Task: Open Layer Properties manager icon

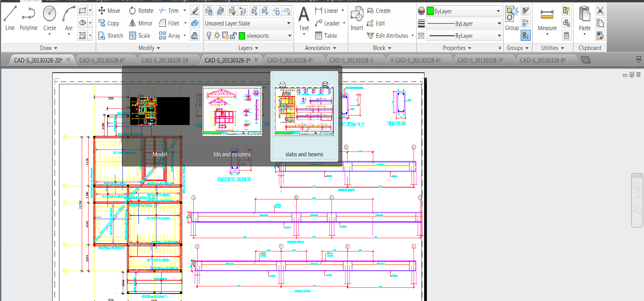Action: (209, 11)
